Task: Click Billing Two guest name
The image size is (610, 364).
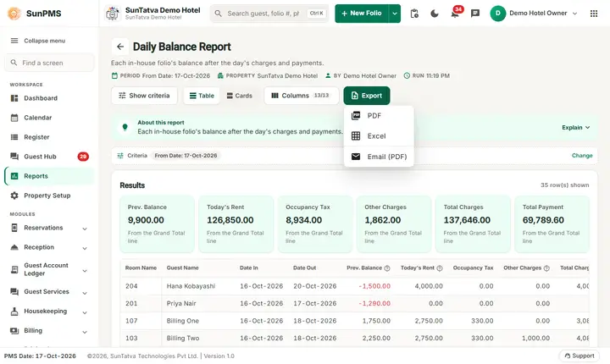Action: coord(183,339)
